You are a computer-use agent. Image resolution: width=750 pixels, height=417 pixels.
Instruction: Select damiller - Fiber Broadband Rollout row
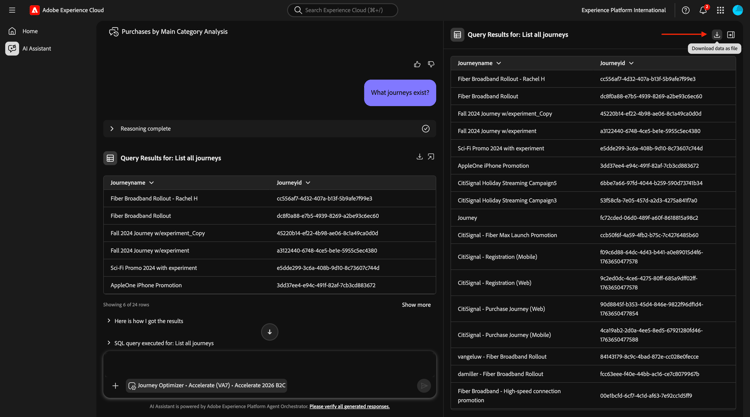coord(593,374)
